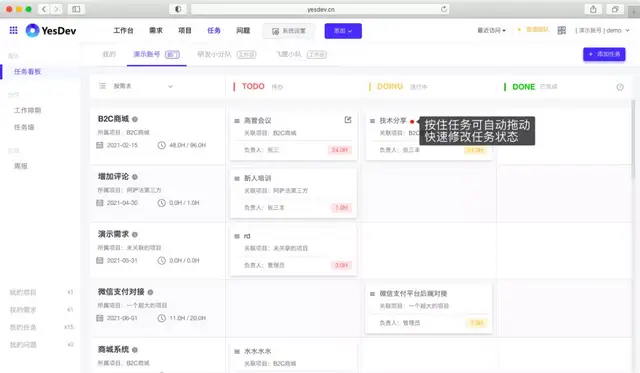Click the info dot beside 演示需求
Image resolution: width=640 pixels, height=373 pixels.
(135, 234)
